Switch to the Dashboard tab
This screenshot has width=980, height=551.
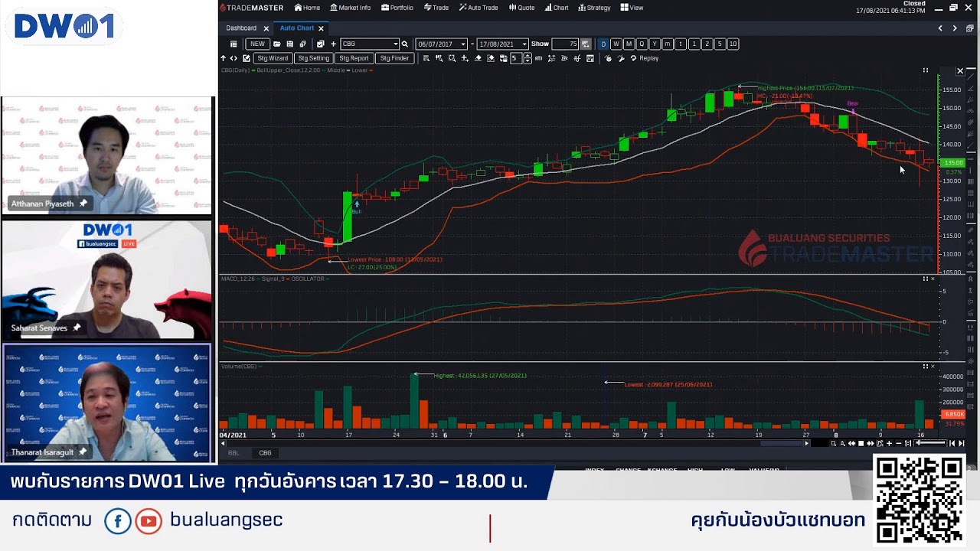(241, 28)
